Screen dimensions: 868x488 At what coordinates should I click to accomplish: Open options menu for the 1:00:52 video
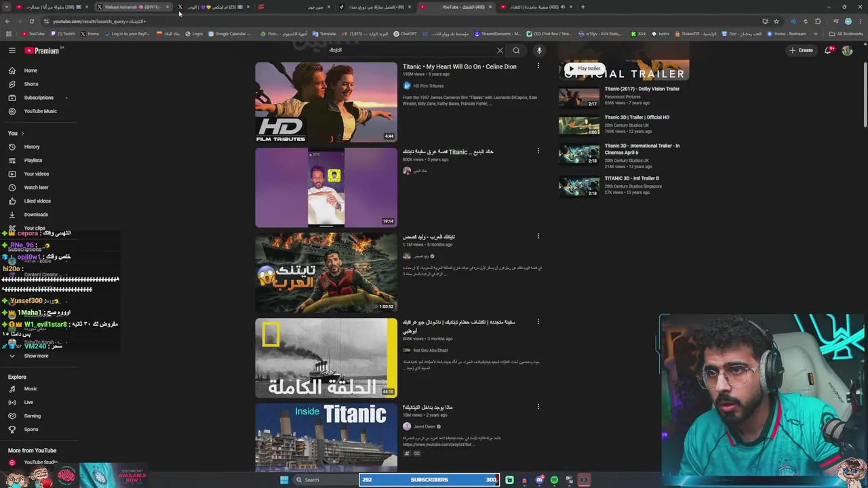(x=538, y=237)
